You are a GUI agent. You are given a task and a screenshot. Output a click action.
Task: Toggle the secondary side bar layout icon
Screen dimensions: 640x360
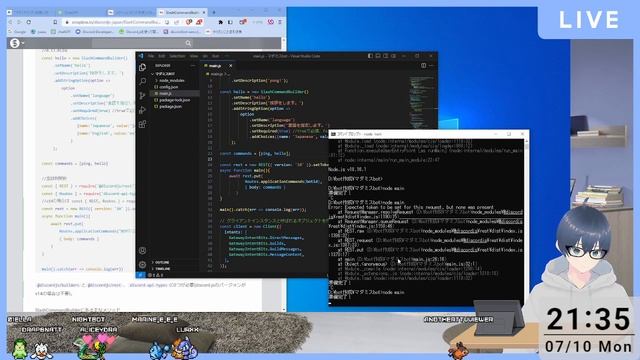[x=385, y=56]
